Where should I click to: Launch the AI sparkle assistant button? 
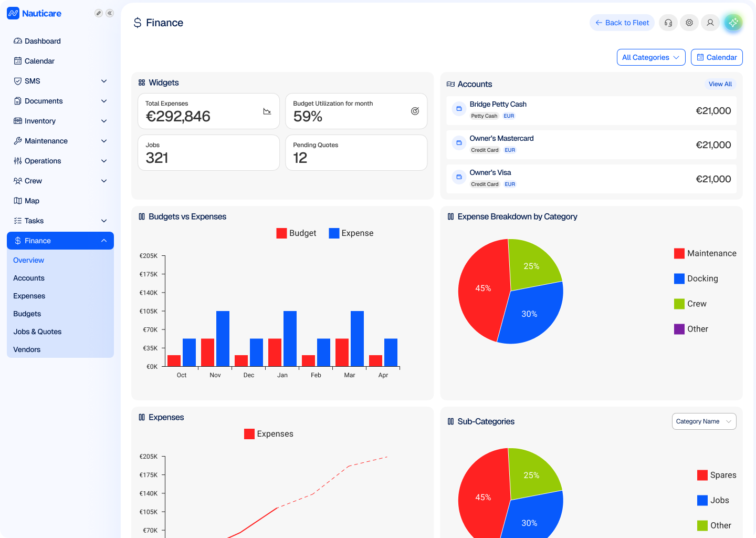point(733,23)
